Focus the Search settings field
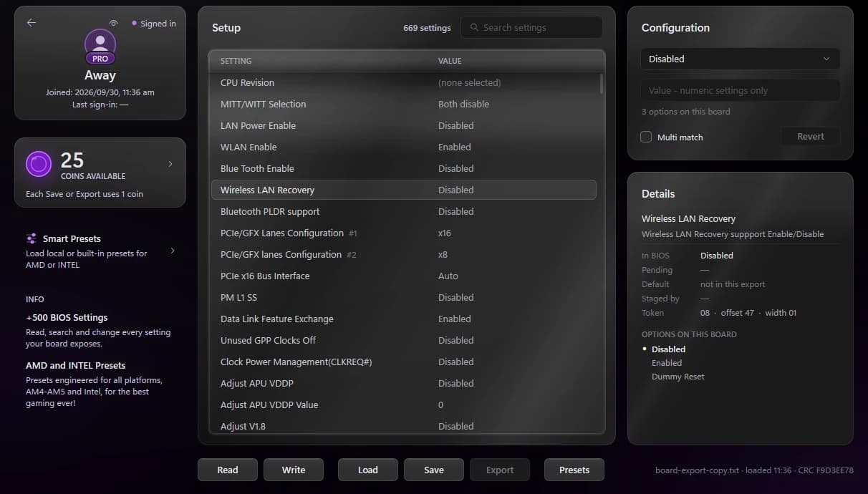The image size is (868, 494). 531,27
